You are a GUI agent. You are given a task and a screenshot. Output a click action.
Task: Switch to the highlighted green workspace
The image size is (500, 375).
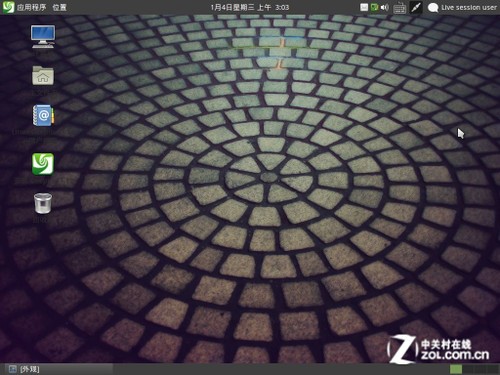pos(456,369)
